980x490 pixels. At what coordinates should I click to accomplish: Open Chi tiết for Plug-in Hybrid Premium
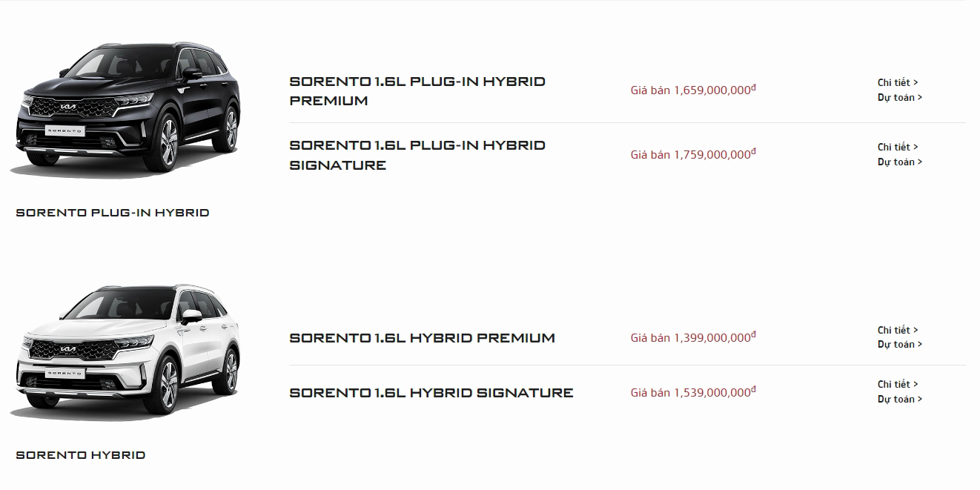pyautogui.click(x=898, y=83)
